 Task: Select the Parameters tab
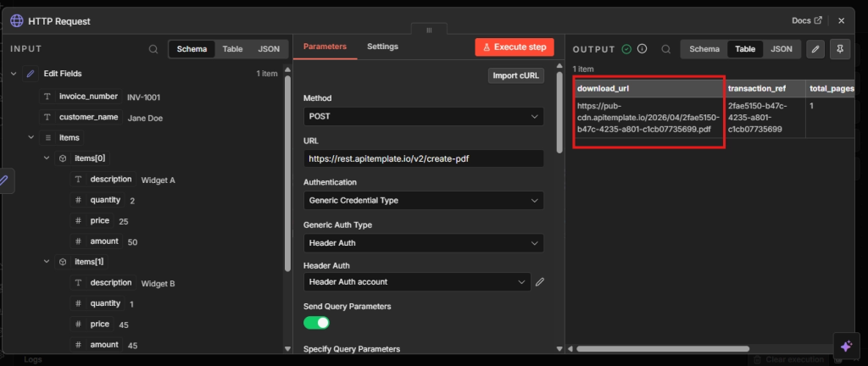325,47
